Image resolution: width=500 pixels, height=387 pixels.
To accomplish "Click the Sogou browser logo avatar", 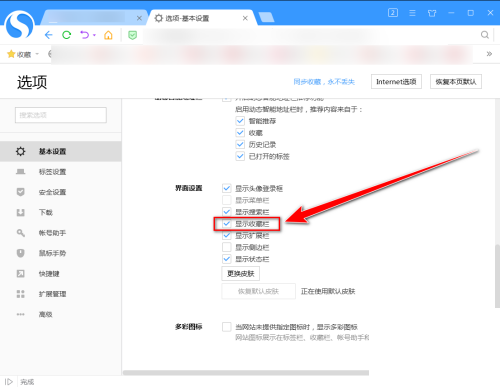I will tap(19, 25).
